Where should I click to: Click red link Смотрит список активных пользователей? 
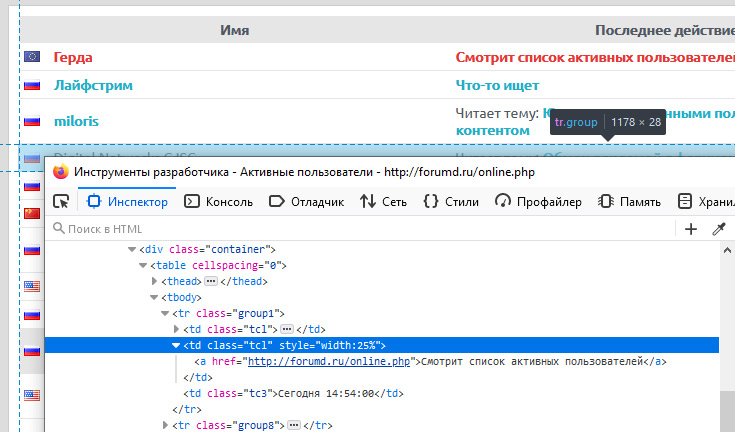point(595,57)
